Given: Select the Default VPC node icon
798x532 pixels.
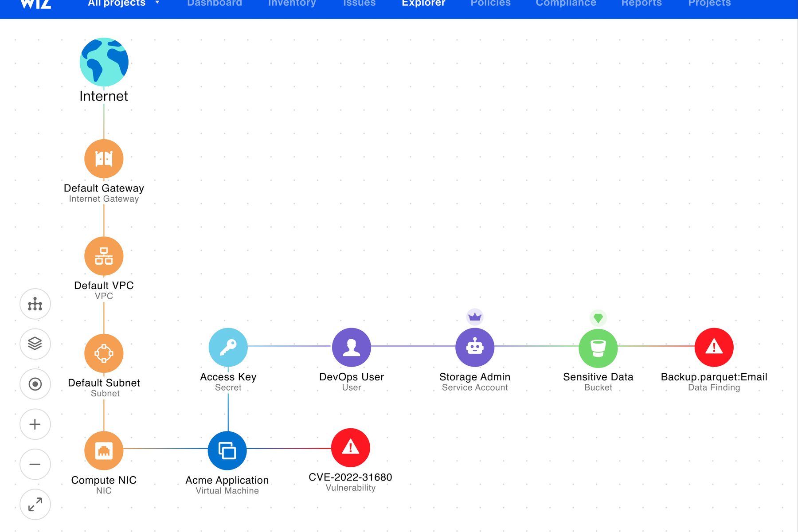Looking at the screenshot, I should (x=104, y=256).
